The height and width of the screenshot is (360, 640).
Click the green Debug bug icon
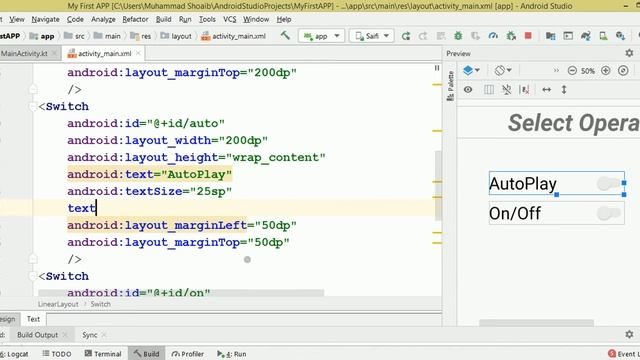pos(458,36)
